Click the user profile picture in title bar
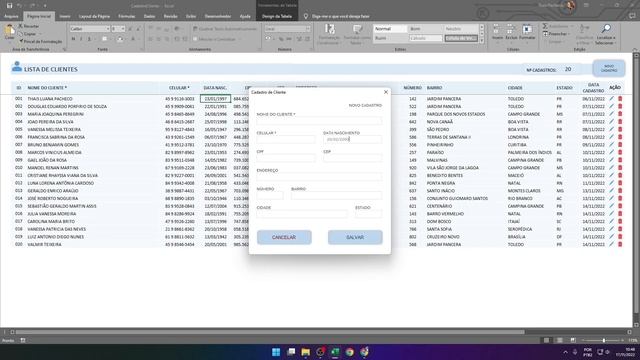The image size is (640, 360). 571,6
